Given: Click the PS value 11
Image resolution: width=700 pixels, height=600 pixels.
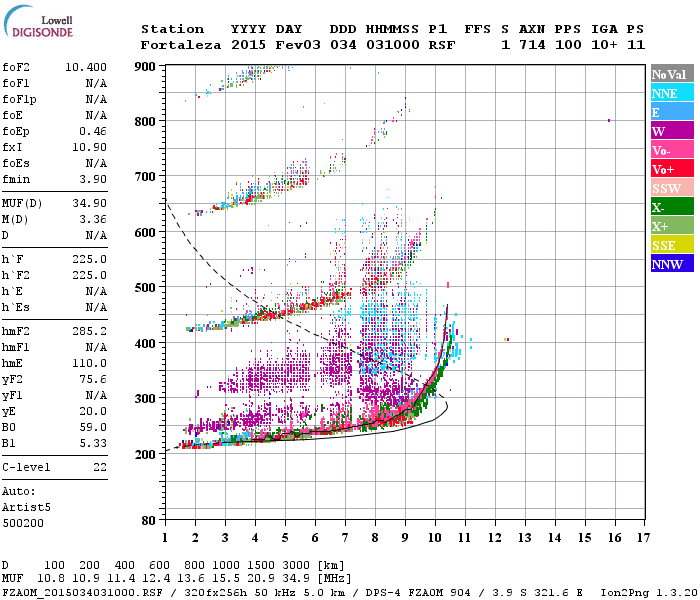Looking at the screenshot, I should pyautogui.click(x=636, y=45).
